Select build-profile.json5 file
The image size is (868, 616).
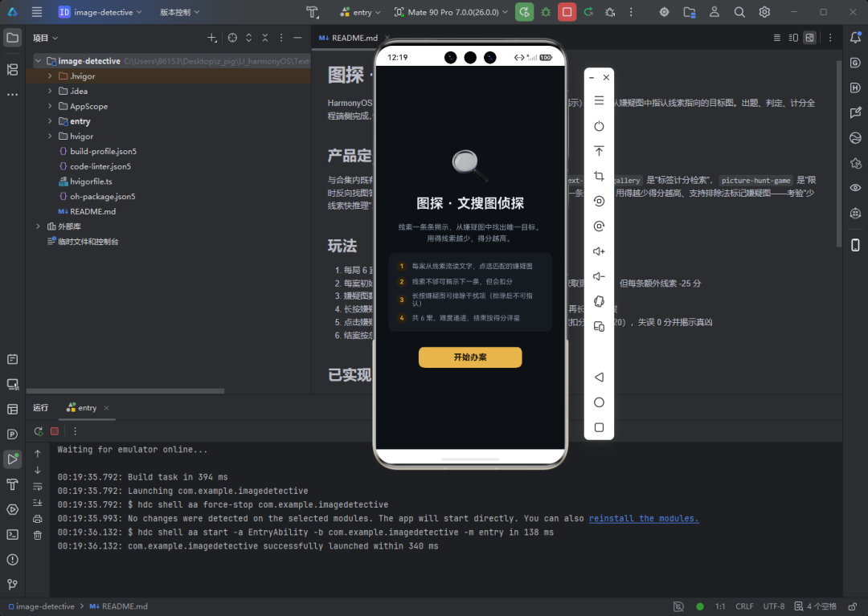[97, 151]
